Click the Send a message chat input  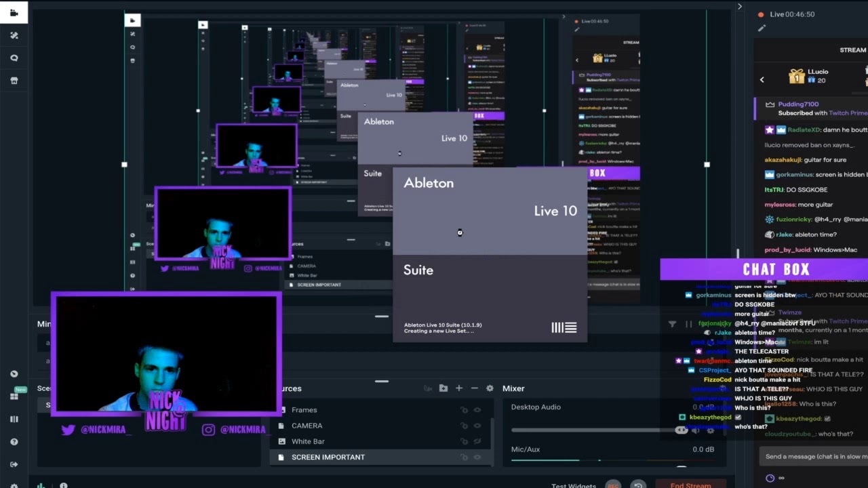[x=813, y=456]
